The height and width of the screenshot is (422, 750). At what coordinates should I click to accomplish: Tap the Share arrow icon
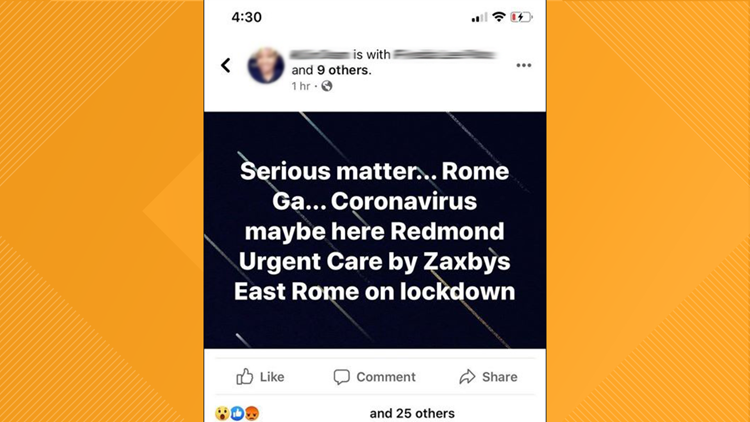(x=467, y=377)
